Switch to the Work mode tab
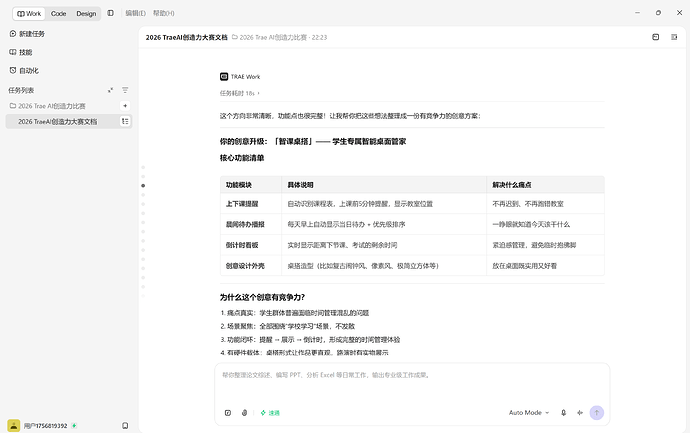 pos(29,14)
